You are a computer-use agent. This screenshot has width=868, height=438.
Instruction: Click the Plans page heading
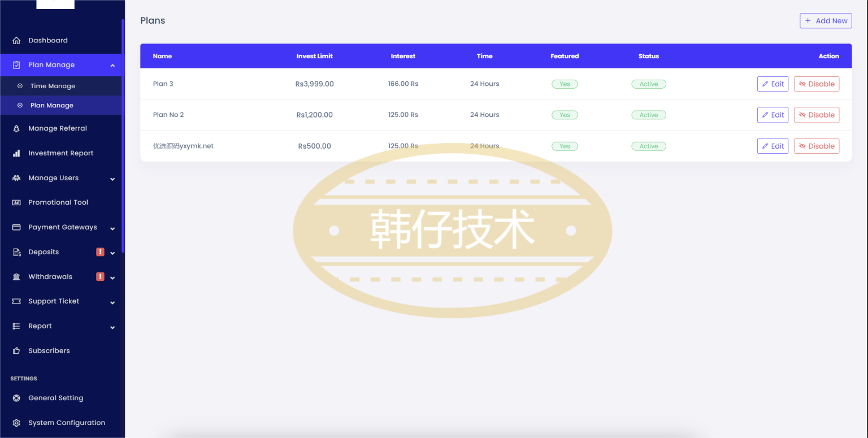[153, 20]
